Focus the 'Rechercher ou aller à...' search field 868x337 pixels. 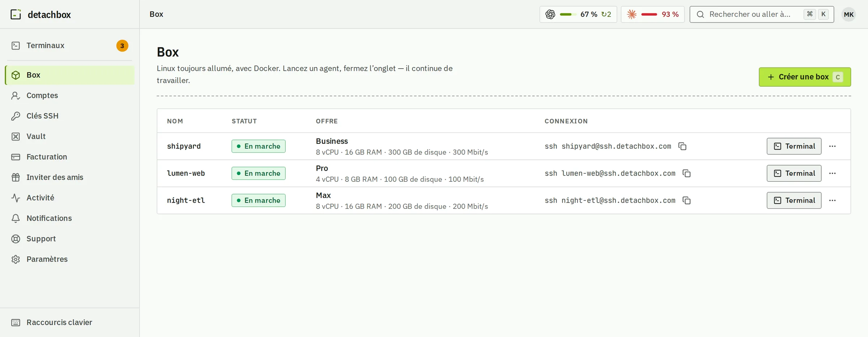pos(762,14)
